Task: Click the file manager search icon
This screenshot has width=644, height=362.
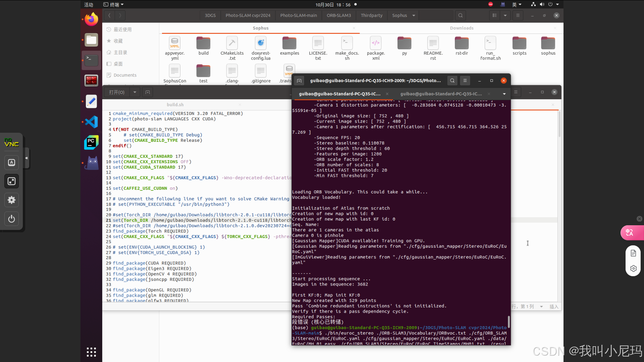Action: pos(461,15)
